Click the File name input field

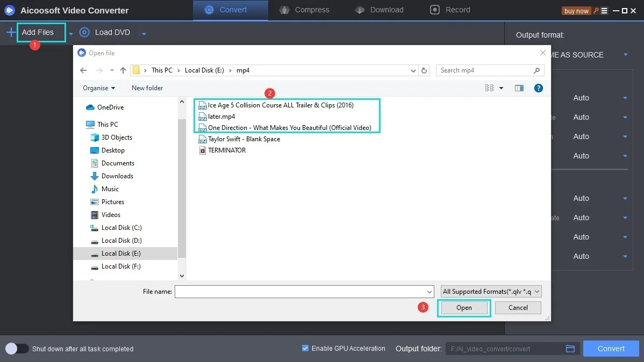(304, 292)
